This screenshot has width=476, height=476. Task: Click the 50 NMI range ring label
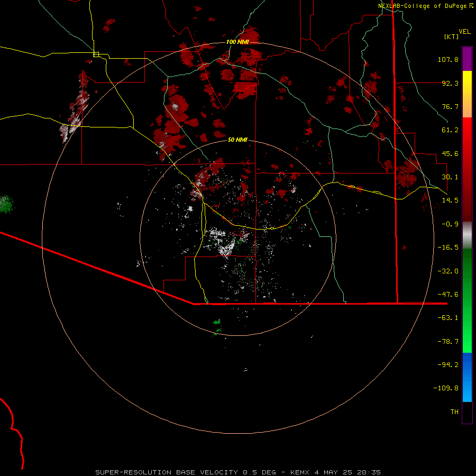coord(237,140)
